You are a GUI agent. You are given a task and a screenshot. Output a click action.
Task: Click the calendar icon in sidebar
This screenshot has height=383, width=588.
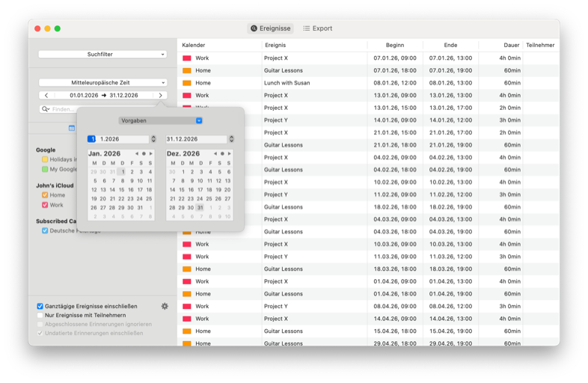pos(72,128)
